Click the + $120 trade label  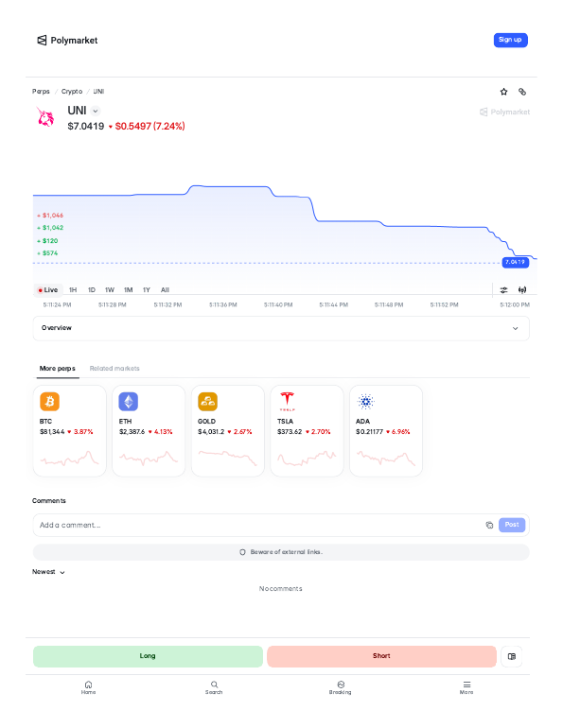click(x=48, y=241)
